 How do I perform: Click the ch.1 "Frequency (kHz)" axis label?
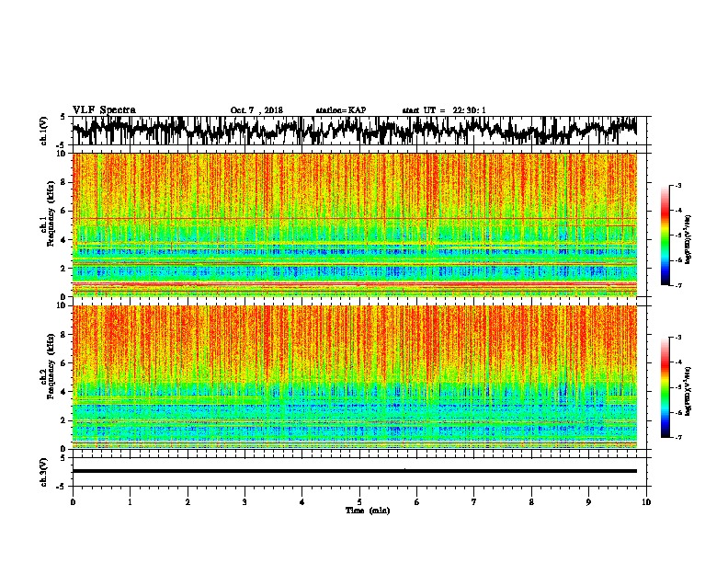pos(51,213)
